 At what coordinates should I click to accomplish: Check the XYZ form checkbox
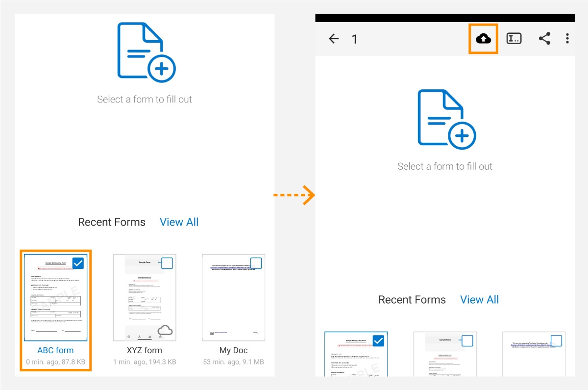click(166, 263)
